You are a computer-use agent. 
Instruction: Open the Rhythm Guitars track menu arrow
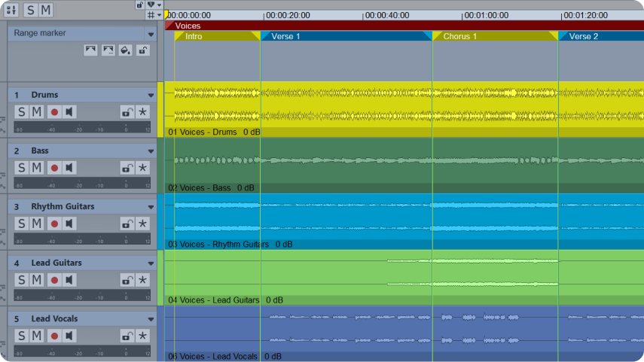[151, 207]
